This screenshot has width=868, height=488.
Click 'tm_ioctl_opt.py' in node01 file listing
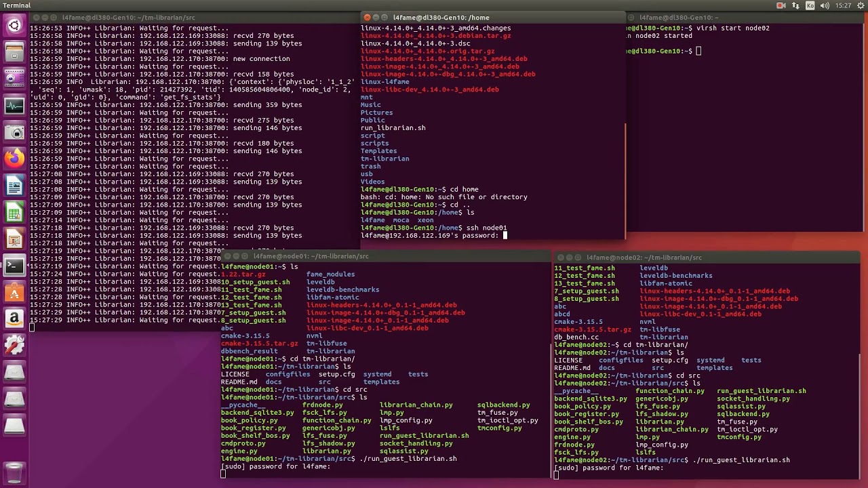[508, 420]
